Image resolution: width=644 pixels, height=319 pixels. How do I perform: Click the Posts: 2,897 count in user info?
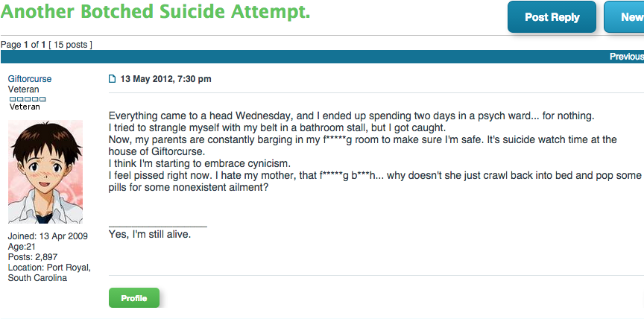(33, 257)
